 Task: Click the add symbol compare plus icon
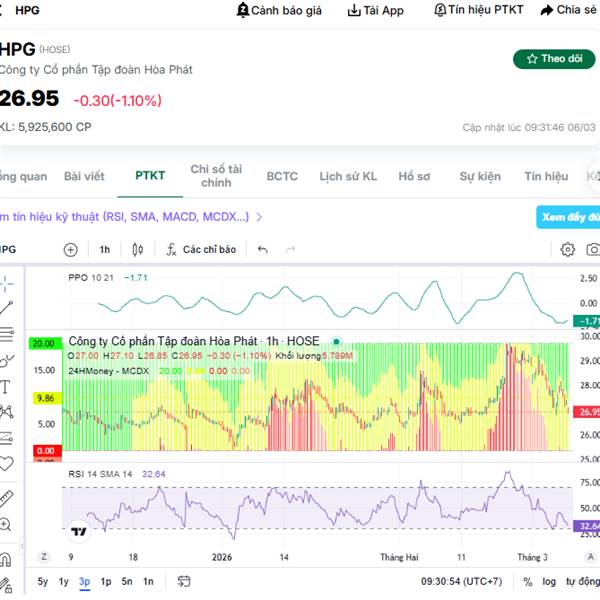tap(70, 250)
